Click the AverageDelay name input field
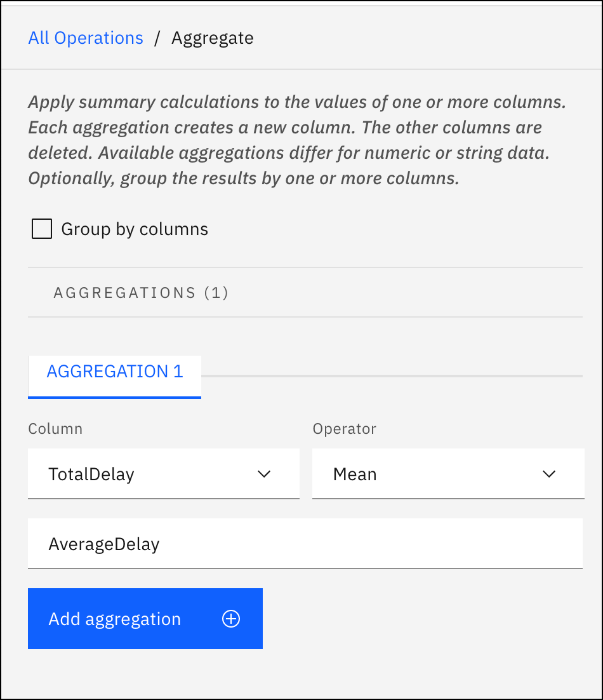Screen dimensions: 603x700 305,544
